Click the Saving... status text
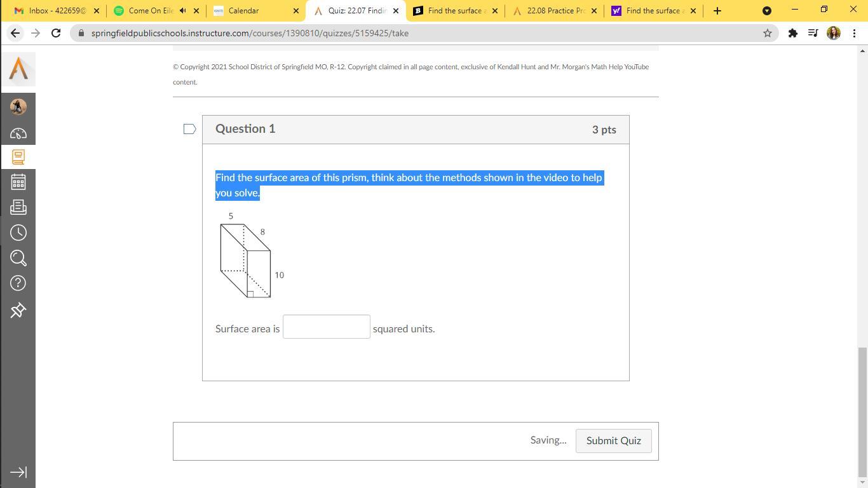The width and height of the screenshot is (868, 488). (548, 440)
